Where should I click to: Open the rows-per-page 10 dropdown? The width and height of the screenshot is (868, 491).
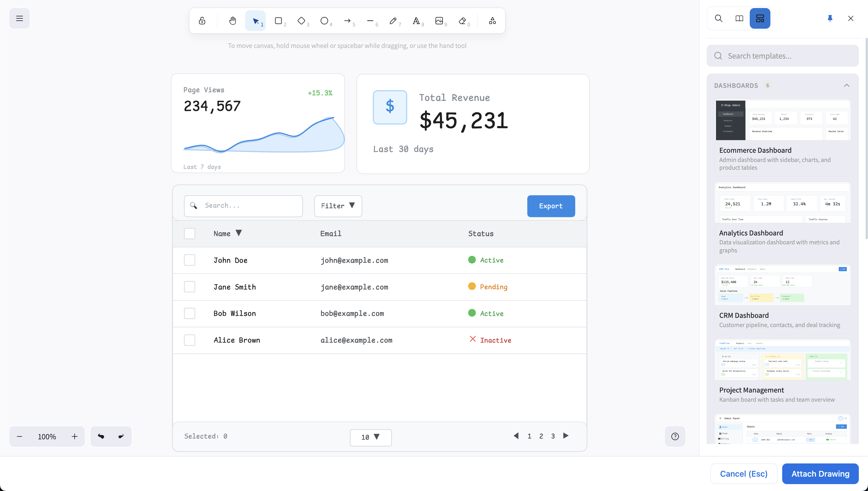(371, 437)
